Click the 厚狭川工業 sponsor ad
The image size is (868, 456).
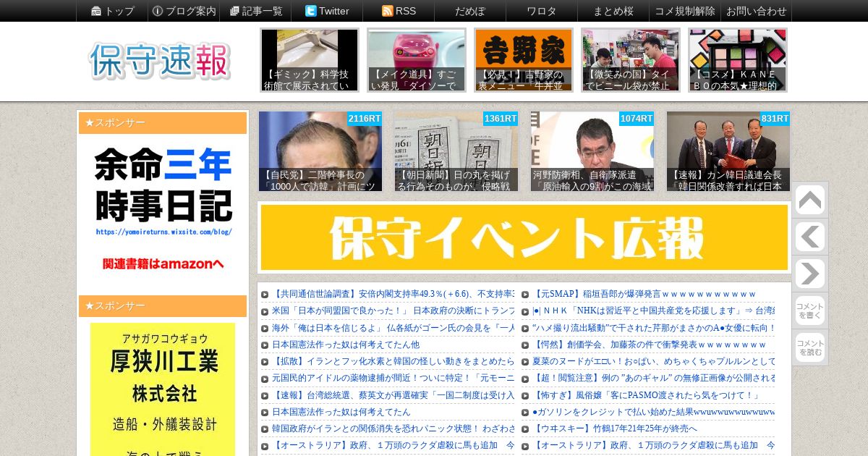(163, 389)
